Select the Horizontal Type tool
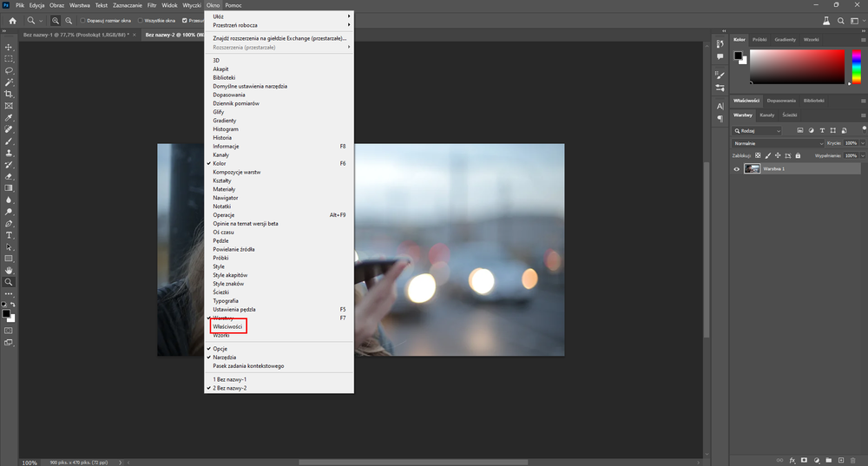 (x=9, y=235)
